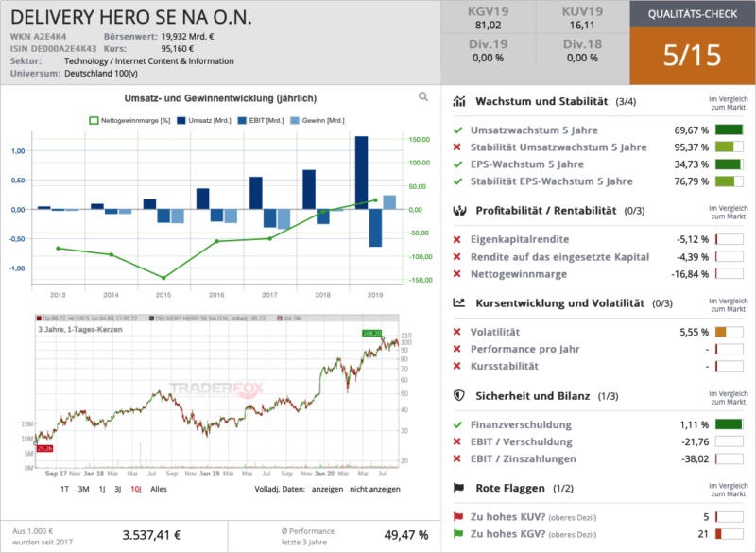Click the Zu hohes KGV value '21'
756x553 pixels.
click(703, 534)
